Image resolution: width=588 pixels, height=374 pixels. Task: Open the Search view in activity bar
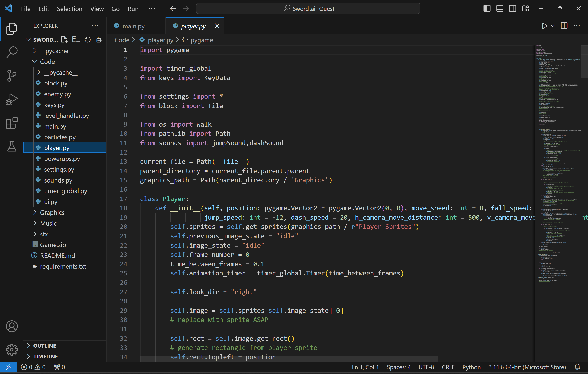11,52
